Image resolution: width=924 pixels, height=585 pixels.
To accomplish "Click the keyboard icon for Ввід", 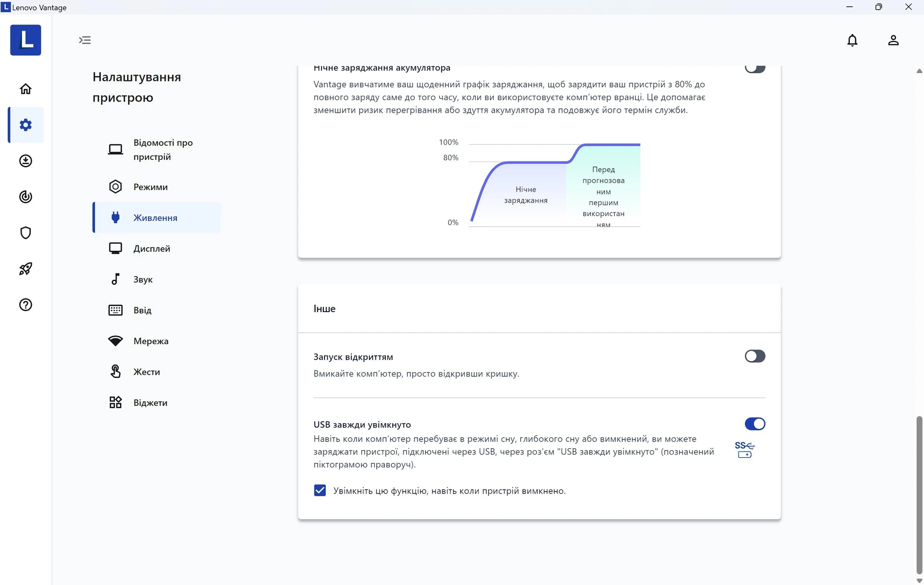I will click(115, 310).
